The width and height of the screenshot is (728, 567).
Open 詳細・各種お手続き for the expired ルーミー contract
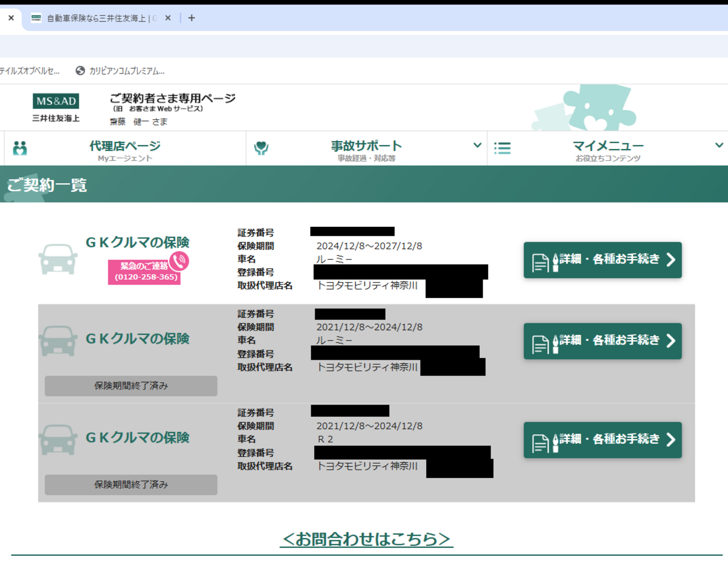(603, 341)
